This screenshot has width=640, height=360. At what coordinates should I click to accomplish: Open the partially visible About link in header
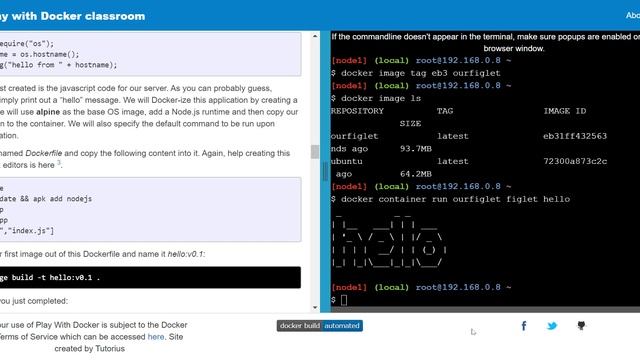(x=633, y=15)
